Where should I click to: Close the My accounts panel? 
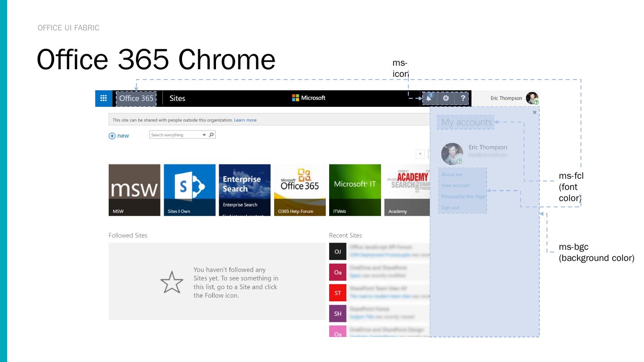(x=534, y=113)
